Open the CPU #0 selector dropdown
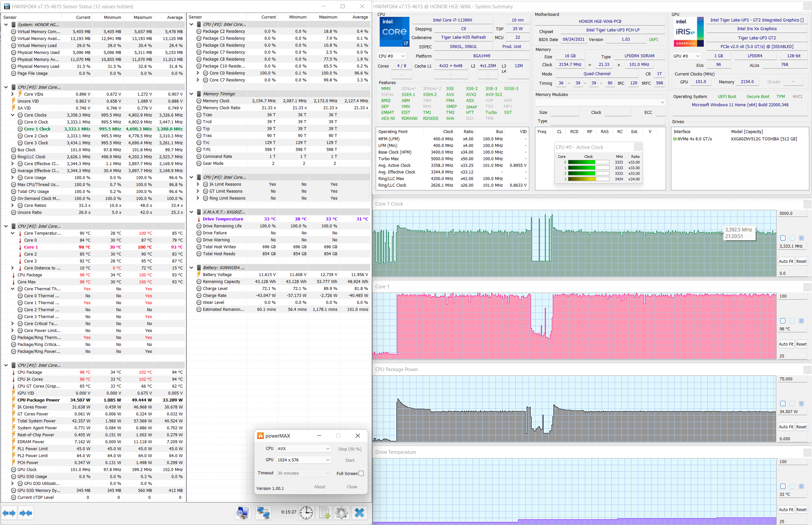Image resolution: width=812 pixels, height=525 pixels. click(x=392, y=56)
